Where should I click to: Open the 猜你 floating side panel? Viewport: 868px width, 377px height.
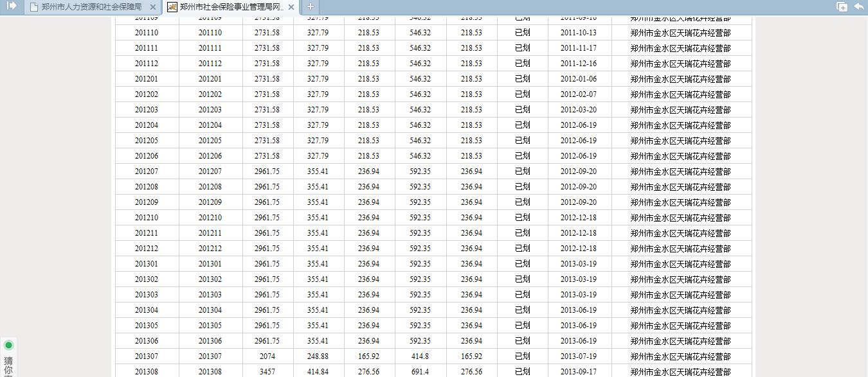coord(8,365)
